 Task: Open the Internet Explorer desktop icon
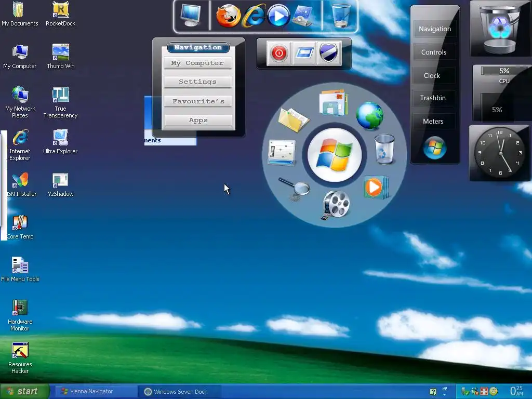click(x=20, y=145)
